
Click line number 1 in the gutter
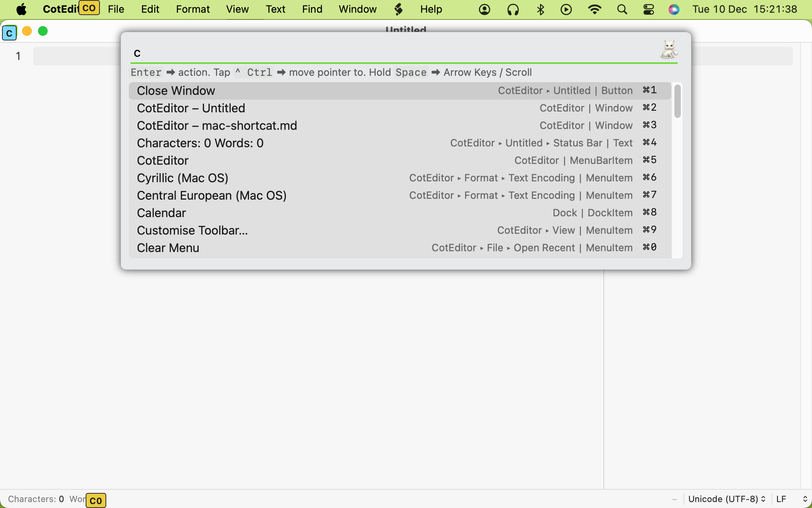(x=18, y=56)
